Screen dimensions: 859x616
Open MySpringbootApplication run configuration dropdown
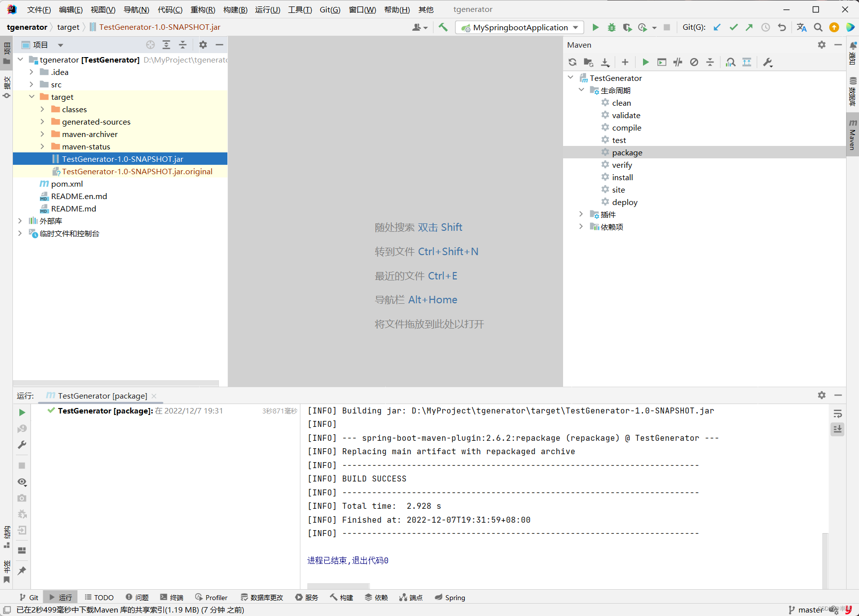pyautogui.click(x=519, y=27)
